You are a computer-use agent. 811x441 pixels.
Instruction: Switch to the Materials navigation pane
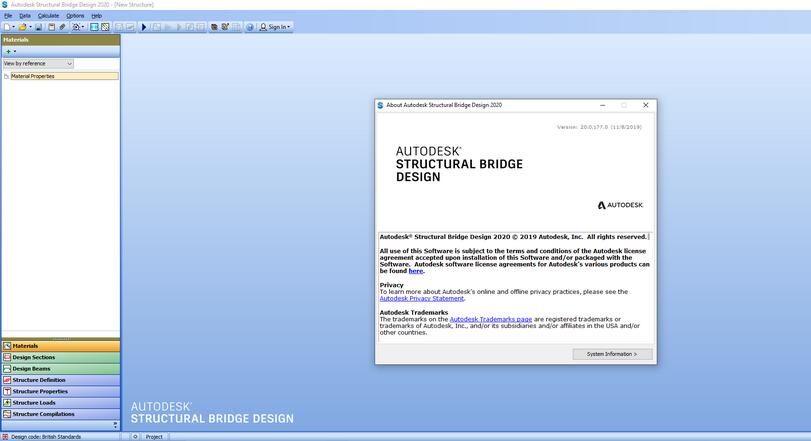(x=61, y=346)
